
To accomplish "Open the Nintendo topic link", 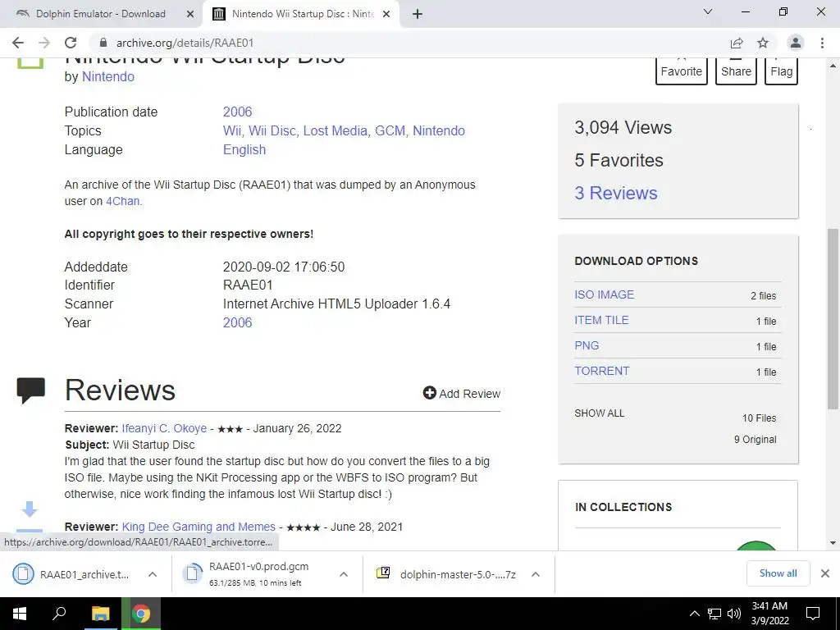I will pyautogui.click(x=439, y=130).
